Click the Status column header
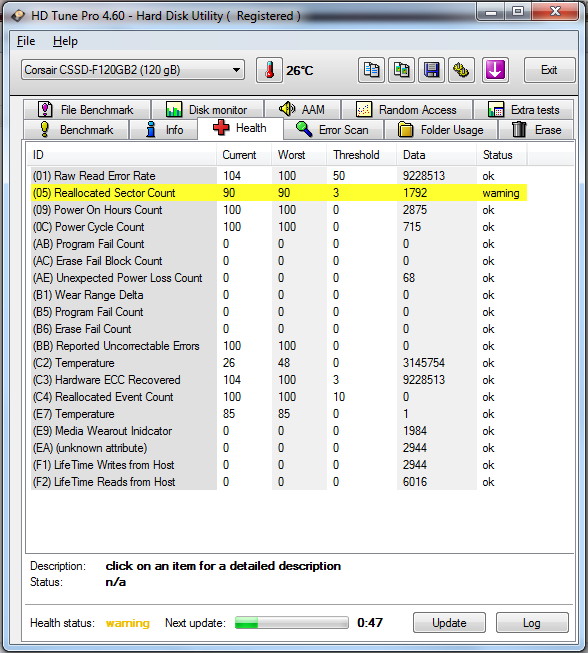Viewport: 588px width, 653px height. coord(501,155)
